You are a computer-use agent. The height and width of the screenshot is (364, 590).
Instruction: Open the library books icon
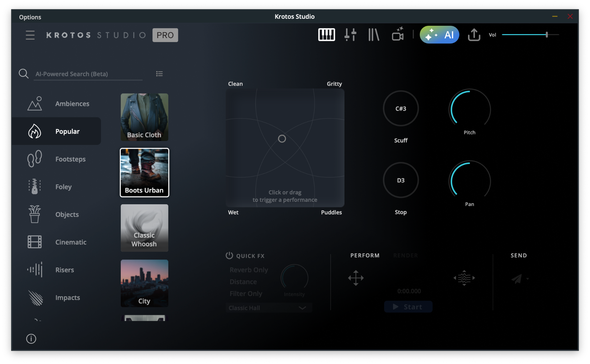(374, 35)
